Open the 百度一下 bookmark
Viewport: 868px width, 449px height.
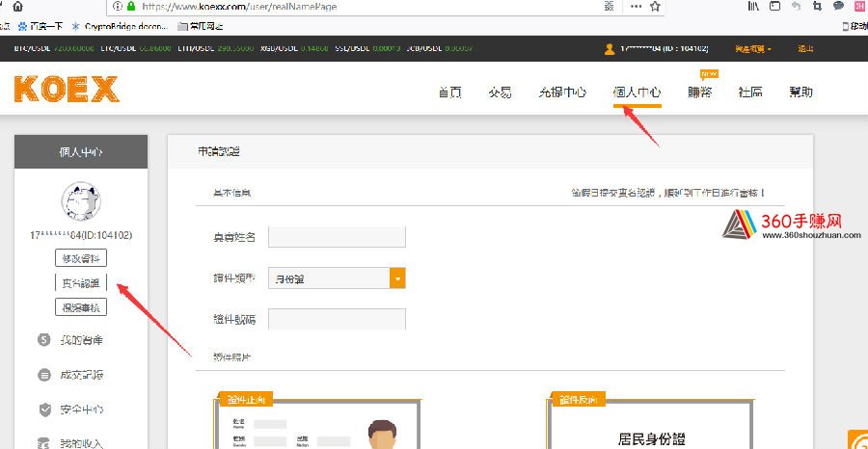click(41, 26)
